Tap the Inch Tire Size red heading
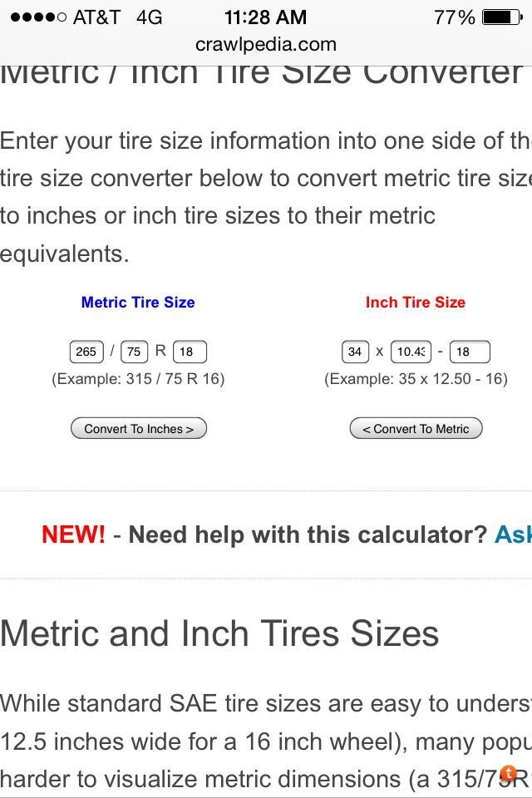 click(416, 303)
